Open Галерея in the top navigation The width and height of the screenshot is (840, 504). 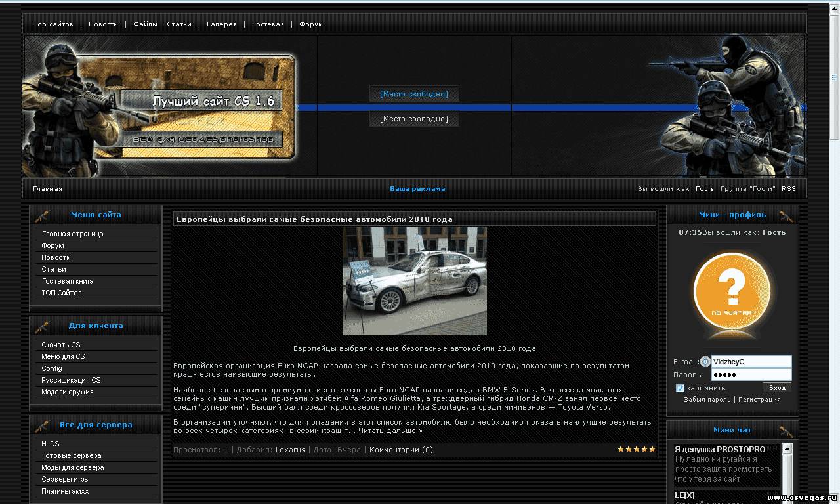pyautogui.click(x=222, y=24)
